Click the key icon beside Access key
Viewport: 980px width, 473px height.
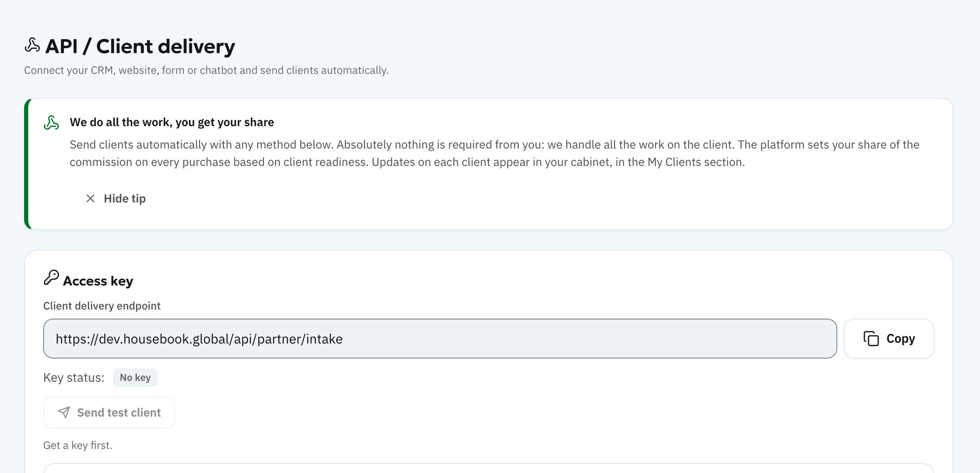[x=51, y=278]
